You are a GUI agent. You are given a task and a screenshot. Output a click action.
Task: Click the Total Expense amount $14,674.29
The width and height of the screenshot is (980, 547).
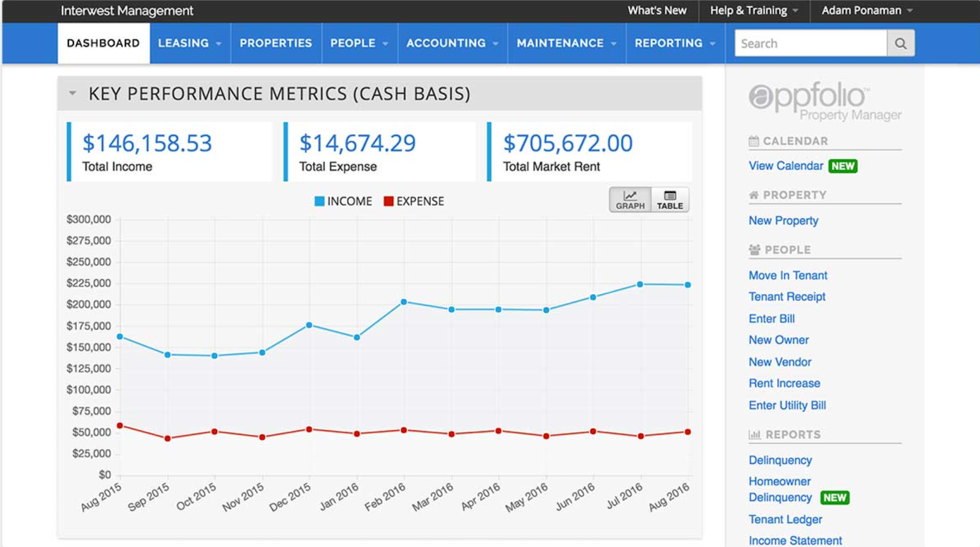pyautogui.click(x=357, y=143)
